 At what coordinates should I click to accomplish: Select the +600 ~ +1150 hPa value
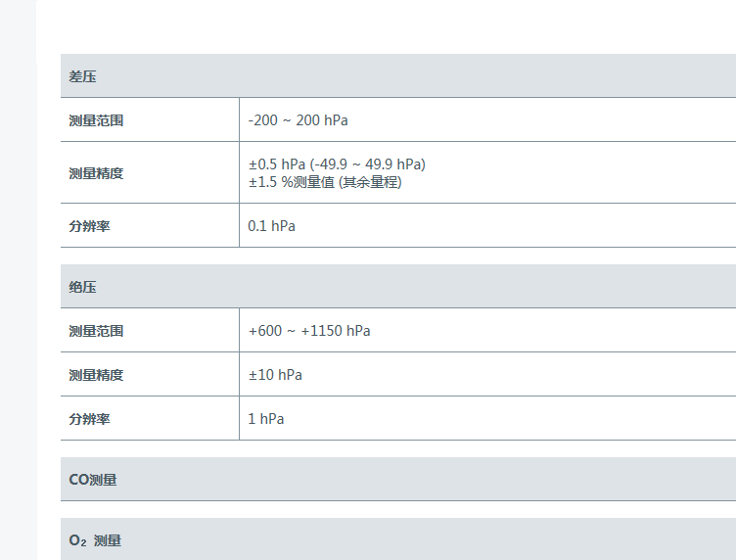coord(309,331)
